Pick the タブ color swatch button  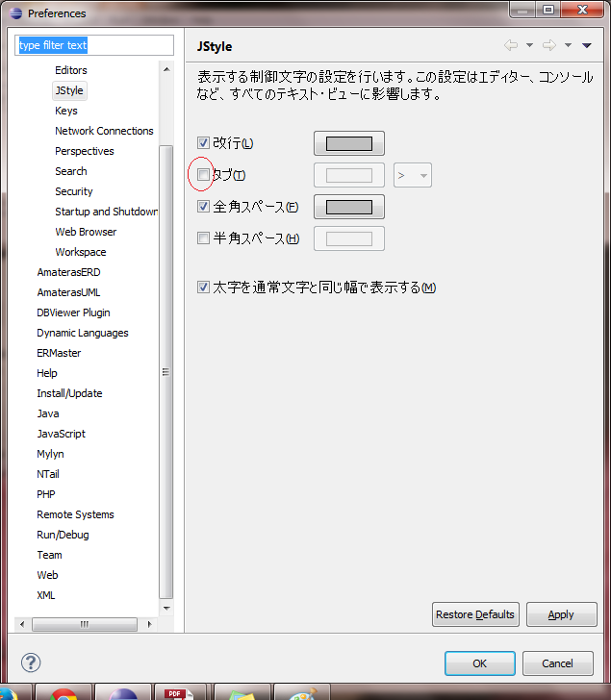[349, 175]
